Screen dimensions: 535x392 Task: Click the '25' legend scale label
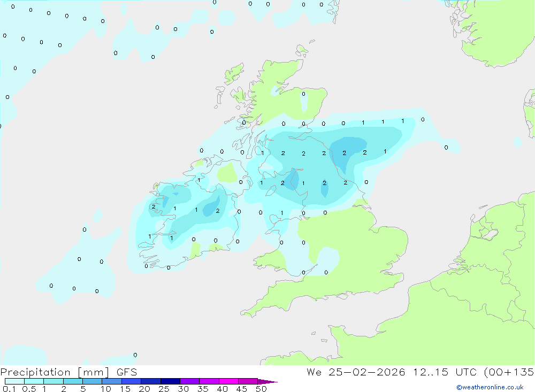164,389
